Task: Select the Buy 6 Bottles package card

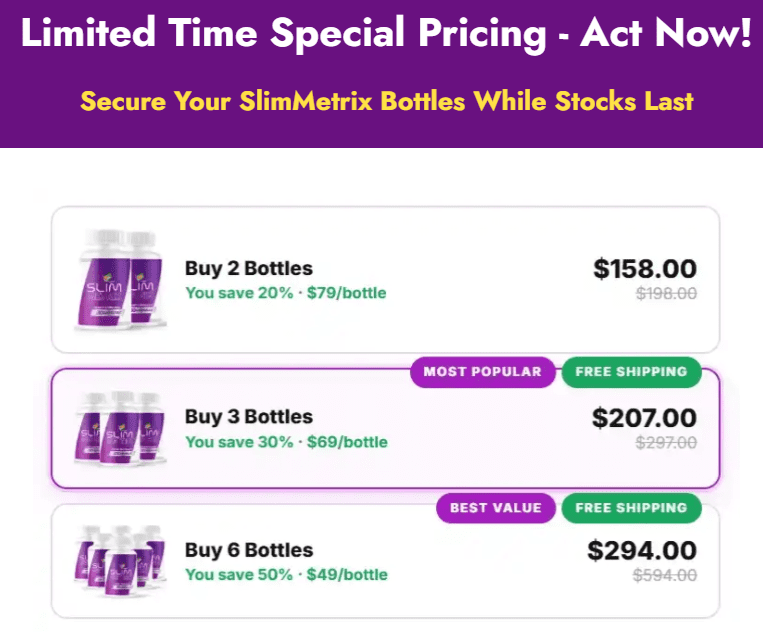Action: pos(385,561)
